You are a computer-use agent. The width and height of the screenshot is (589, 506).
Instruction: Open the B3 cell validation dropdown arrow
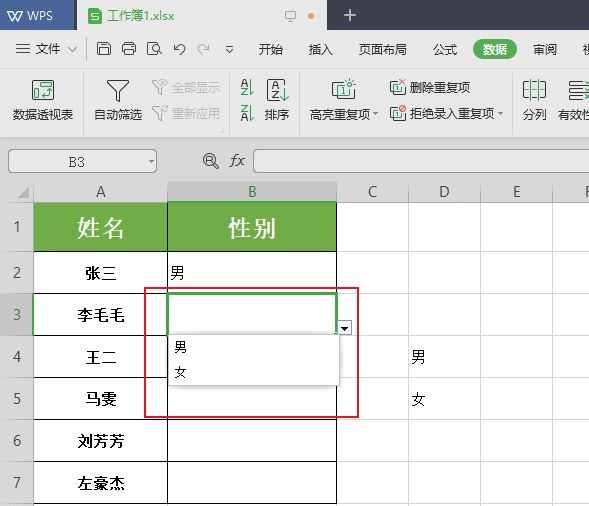(344, 328)
